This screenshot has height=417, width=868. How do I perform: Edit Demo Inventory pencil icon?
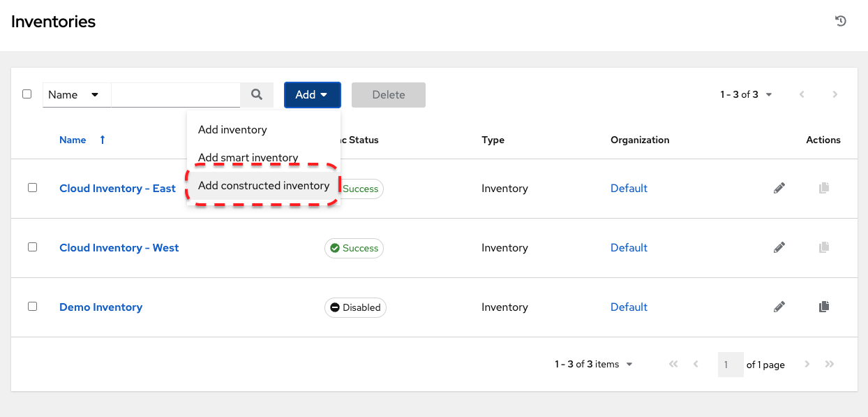(779, 307)
